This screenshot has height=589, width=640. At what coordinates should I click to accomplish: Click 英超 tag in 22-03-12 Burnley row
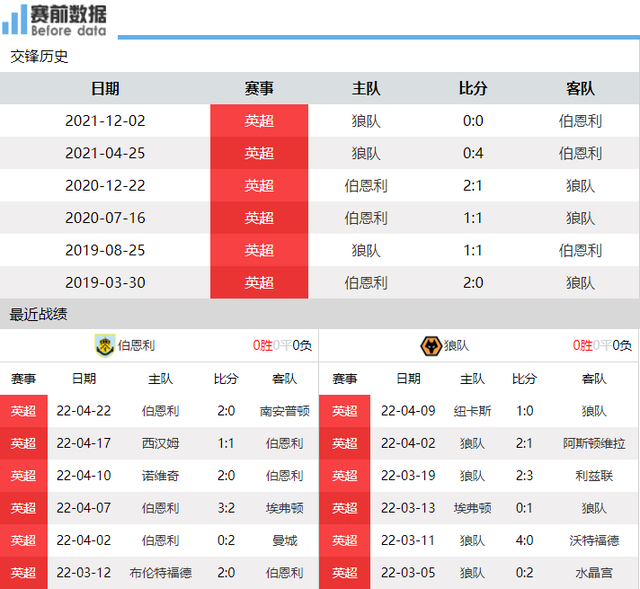(x=24, y=573)
